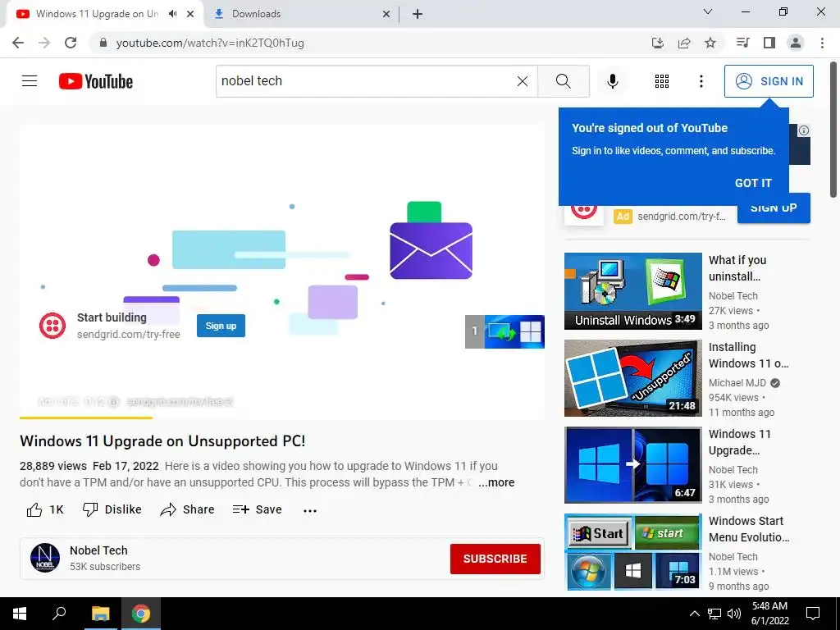Go forward in Chrome
The image size is (840, 630).
point(44,43)
